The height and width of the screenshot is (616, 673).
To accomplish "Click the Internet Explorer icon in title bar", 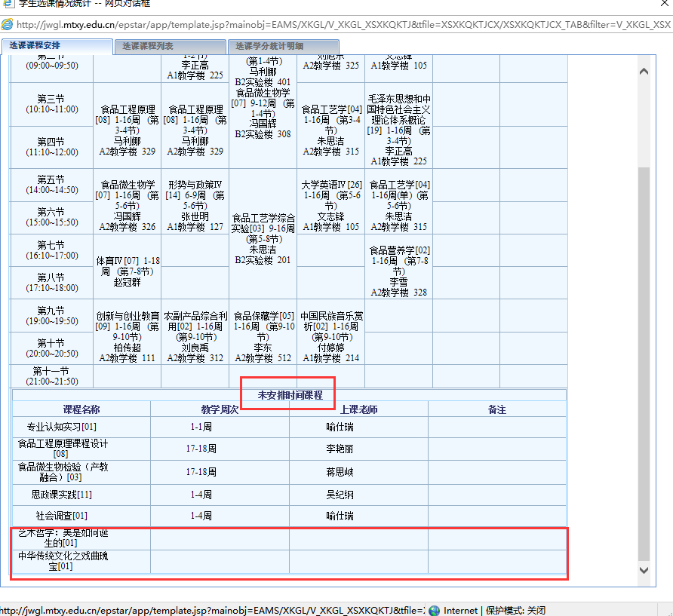I will tap(8, 4).
